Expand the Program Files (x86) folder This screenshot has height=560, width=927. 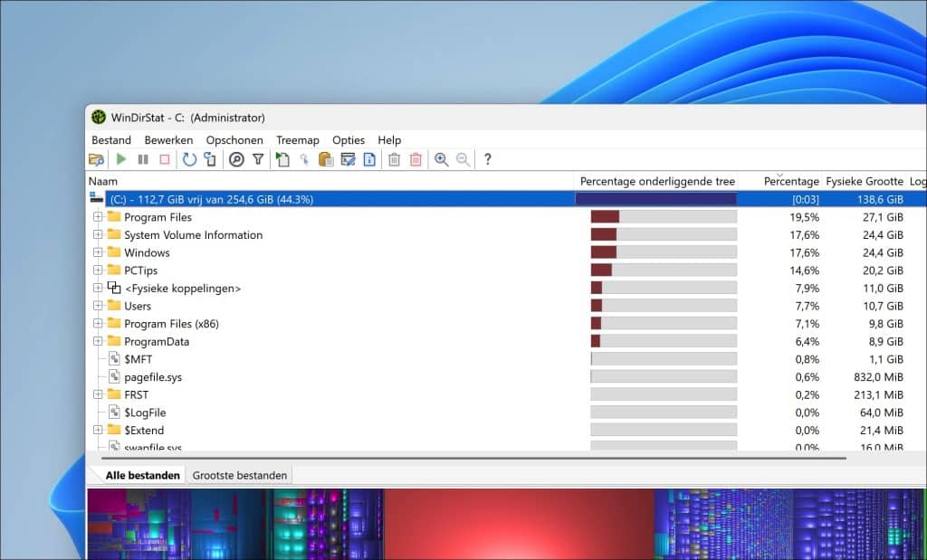(98, 323)
